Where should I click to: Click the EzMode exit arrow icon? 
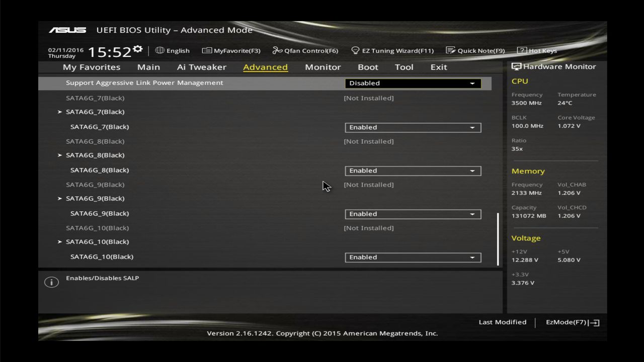coord(594,323)
